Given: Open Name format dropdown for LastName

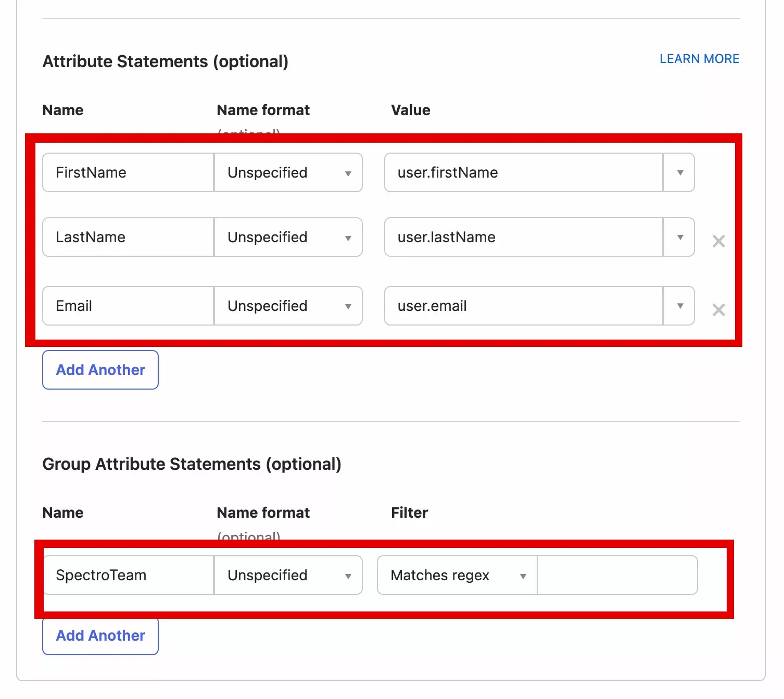Looking at the screenshot, I should click(288, 237).
